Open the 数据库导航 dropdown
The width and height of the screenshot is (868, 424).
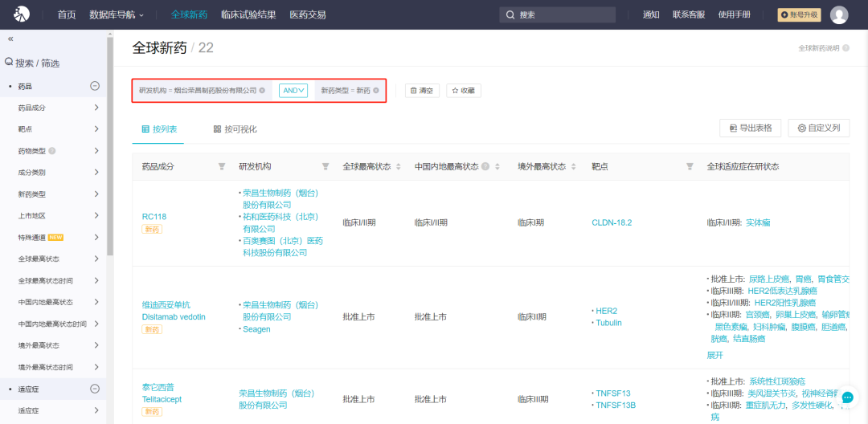tap(117, 15)
